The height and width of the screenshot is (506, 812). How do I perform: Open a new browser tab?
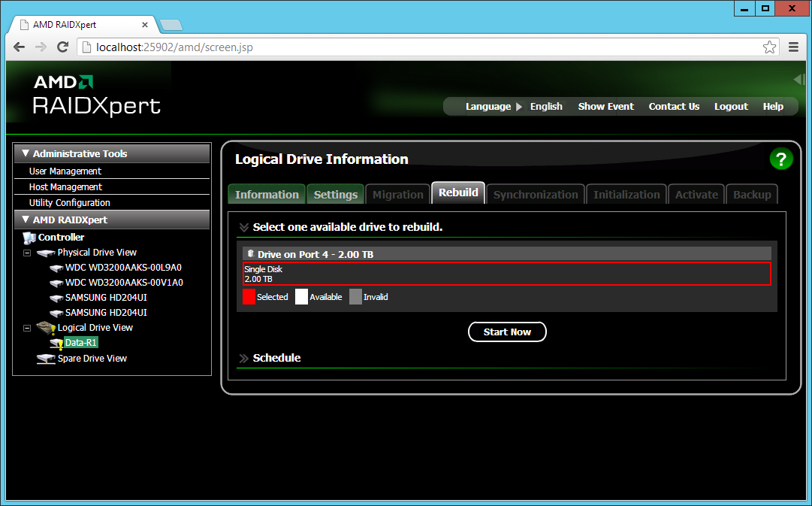[x=171, y=24]
